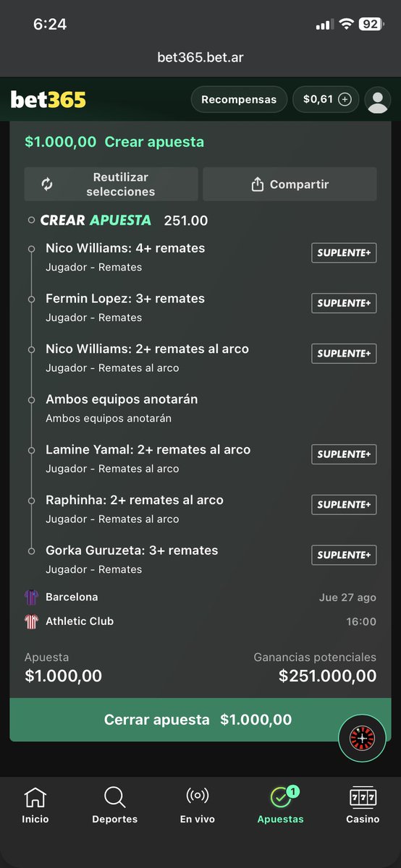401x868 pixels.
Task: Tap the Barcelona team jersey row
Action: coord(200,597)
